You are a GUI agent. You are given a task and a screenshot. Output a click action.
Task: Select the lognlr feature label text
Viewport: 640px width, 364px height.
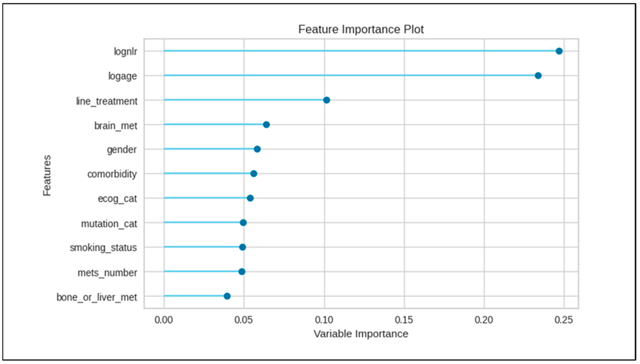click(x=125, y=52)
